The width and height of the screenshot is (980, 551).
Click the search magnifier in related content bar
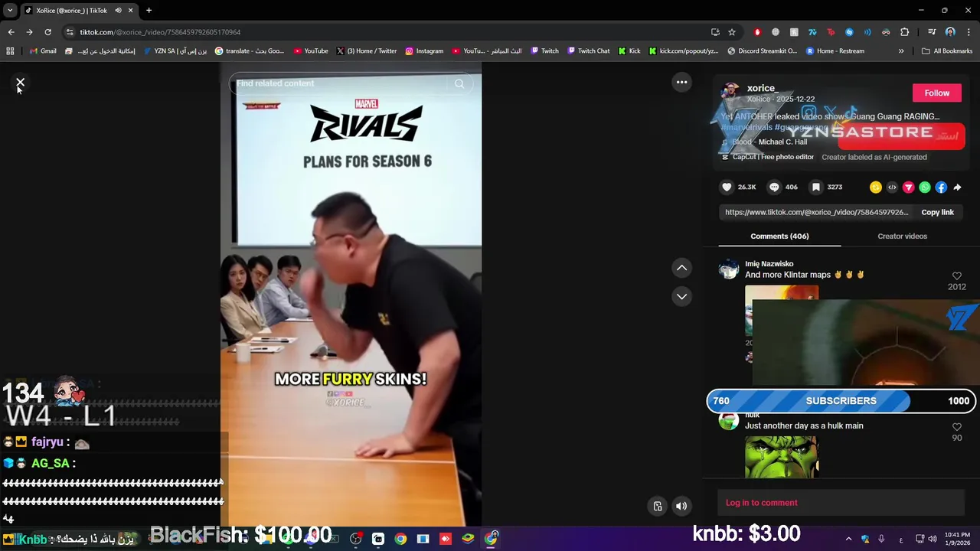point(459,83)
